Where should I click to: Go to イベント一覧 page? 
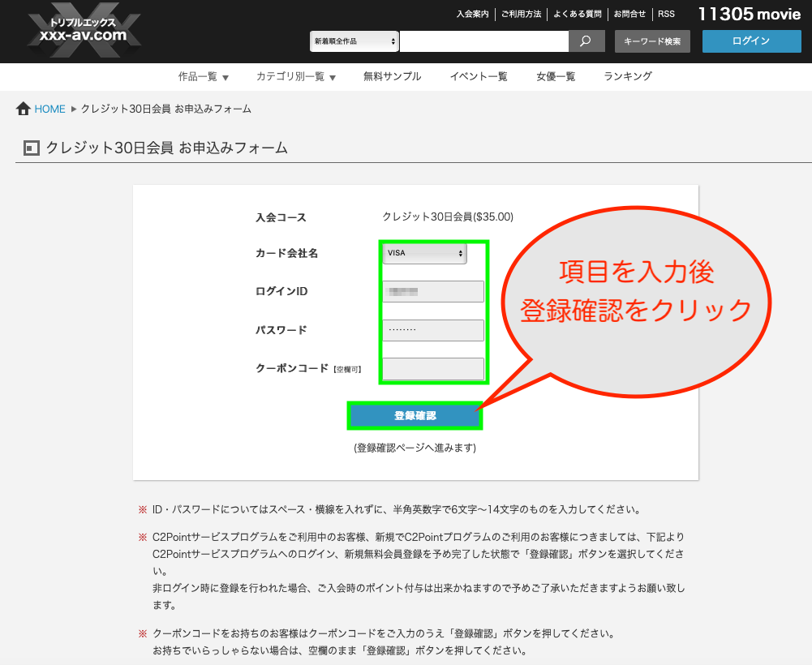pyautogui.click(x=479, y=77)
